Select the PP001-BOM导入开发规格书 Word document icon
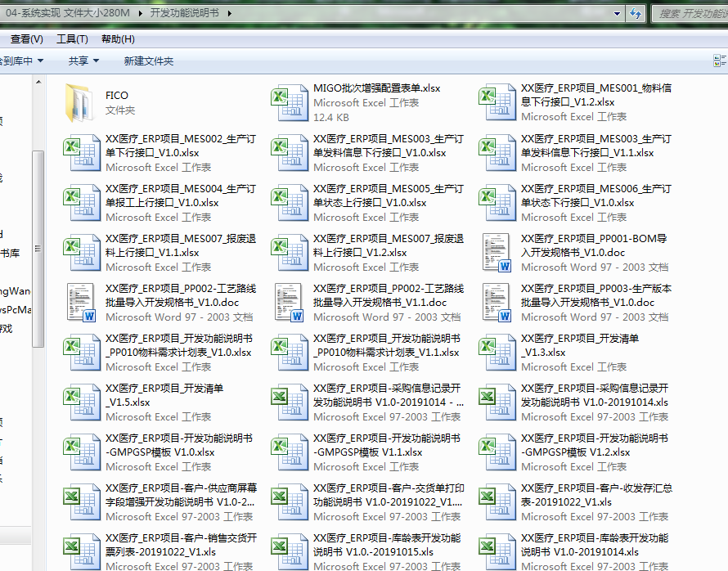 (x=496, y=252)
